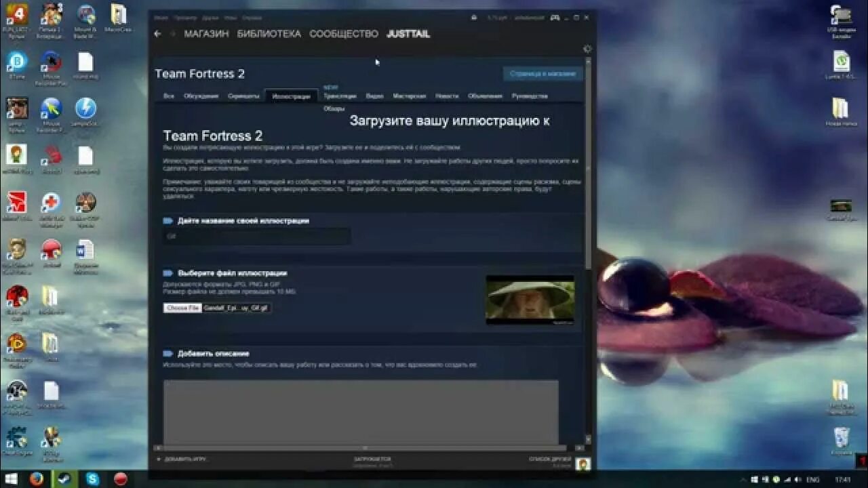Click the Добавить игру add game button
The height and width of the screenshot is (488, 868).
pyautogui.click(x=182, y=460)
